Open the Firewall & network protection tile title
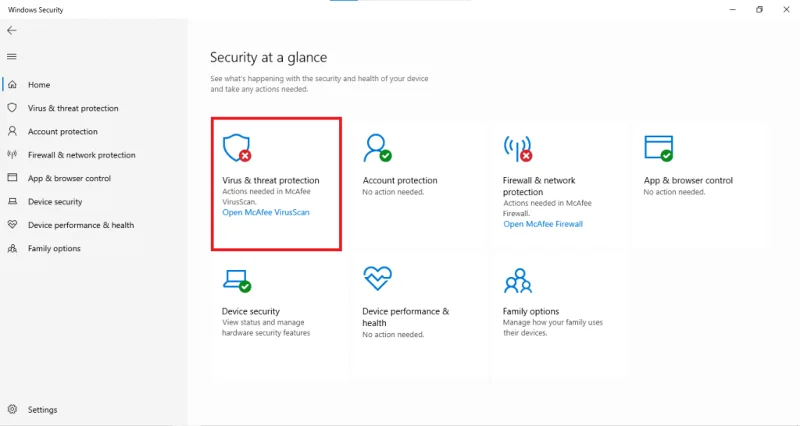The image size is (800, 426). [539, 186]
